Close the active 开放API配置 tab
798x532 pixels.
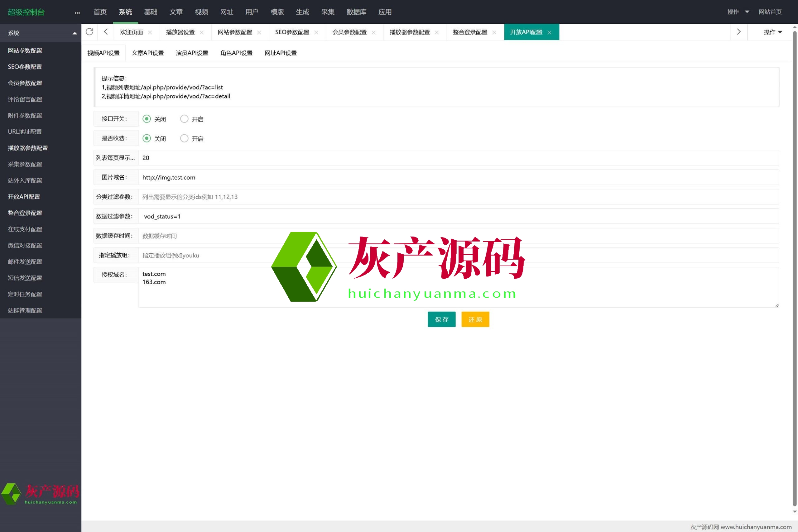[x=549, y=32]
